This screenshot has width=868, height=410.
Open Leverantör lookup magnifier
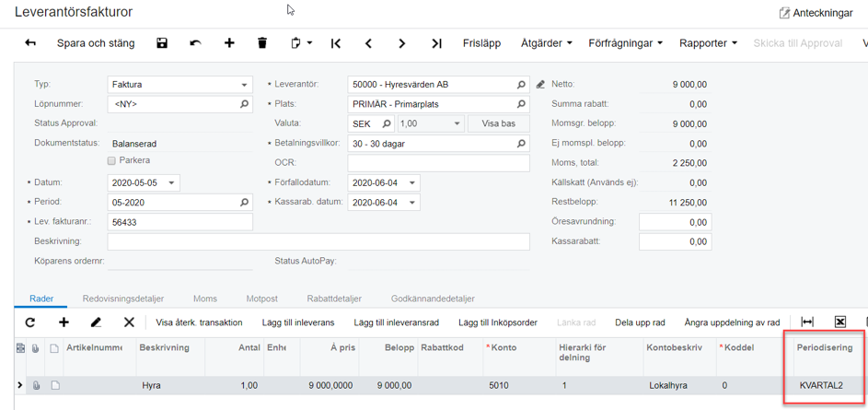point(521,85)
